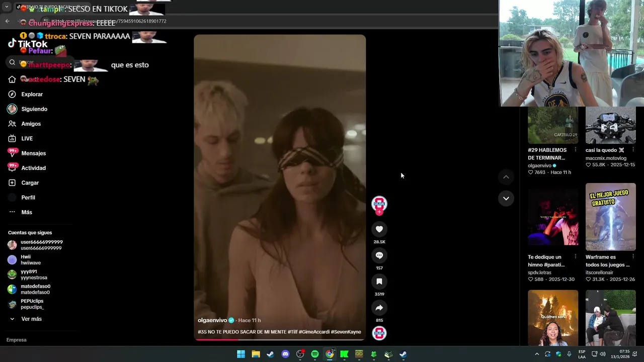This screenshot has width=644, height=362.
Task: Click the Cargar upload icon
Action: tap(12, 183)
